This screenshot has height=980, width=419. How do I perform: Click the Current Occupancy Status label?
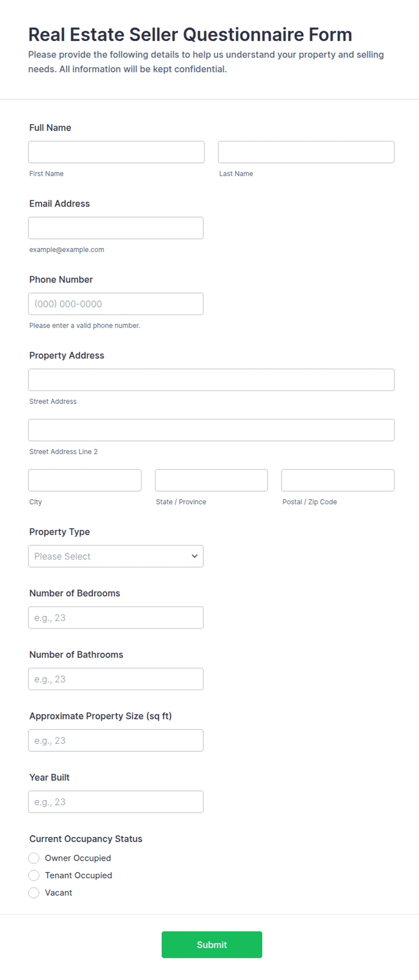86,839
